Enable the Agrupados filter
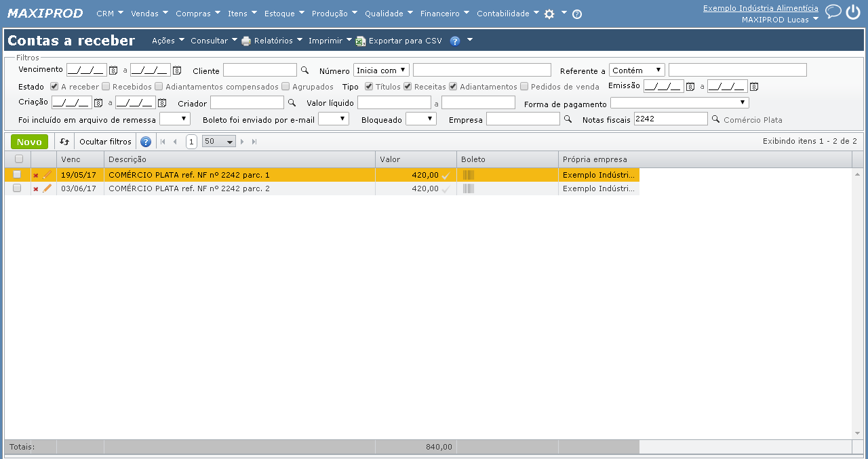 (285, 86)
